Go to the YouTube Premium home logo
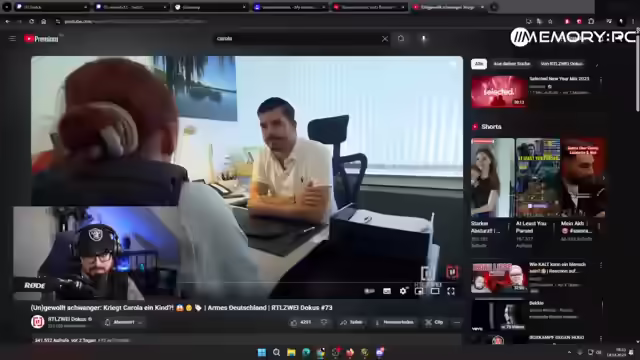The height and width of the screenshot is (360, 640). pos(41,39)
